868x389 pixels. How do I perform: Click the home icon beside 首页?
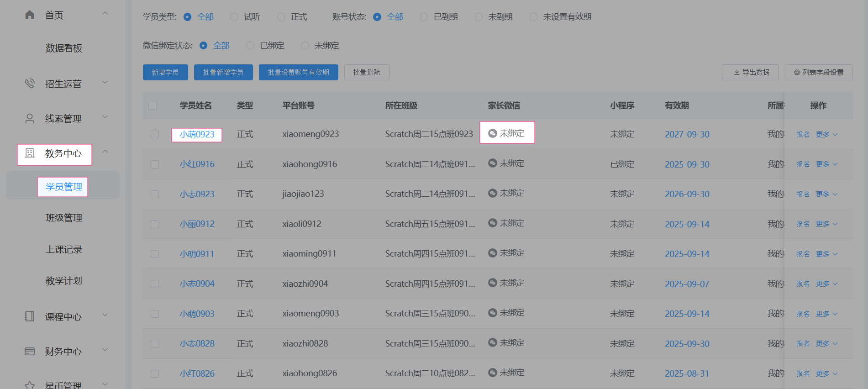(x=30, y=15)
